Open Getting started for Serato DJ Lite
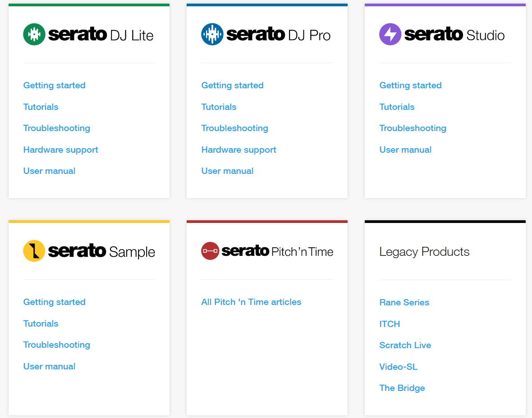532x418 pixels. (x=54, y=85)
